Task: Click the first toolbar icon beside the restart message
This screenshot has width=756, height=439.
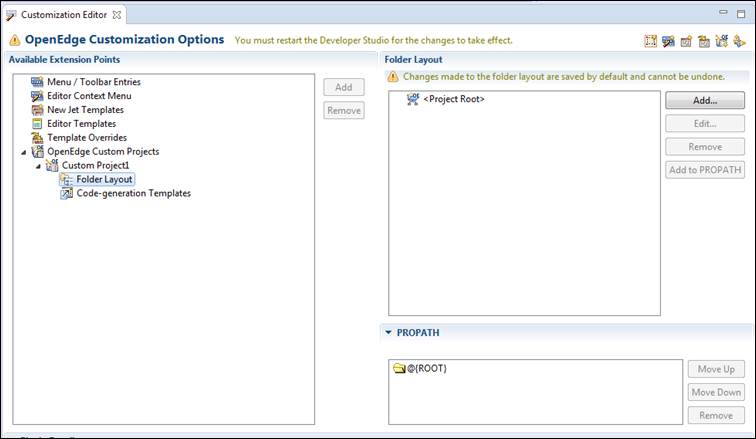Action: pos(650,41)
